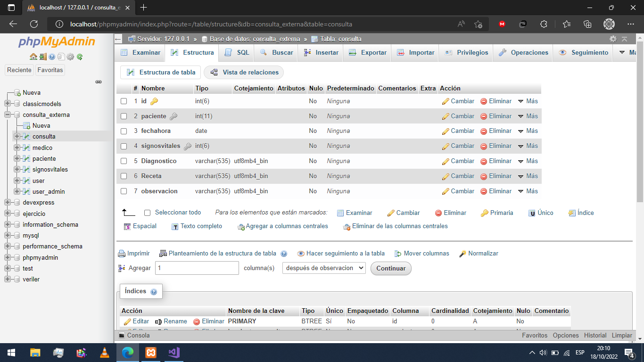Screen dimensions: 644x362
Task: Open Más dropdown for Receta row
Action: click(528, 176)
